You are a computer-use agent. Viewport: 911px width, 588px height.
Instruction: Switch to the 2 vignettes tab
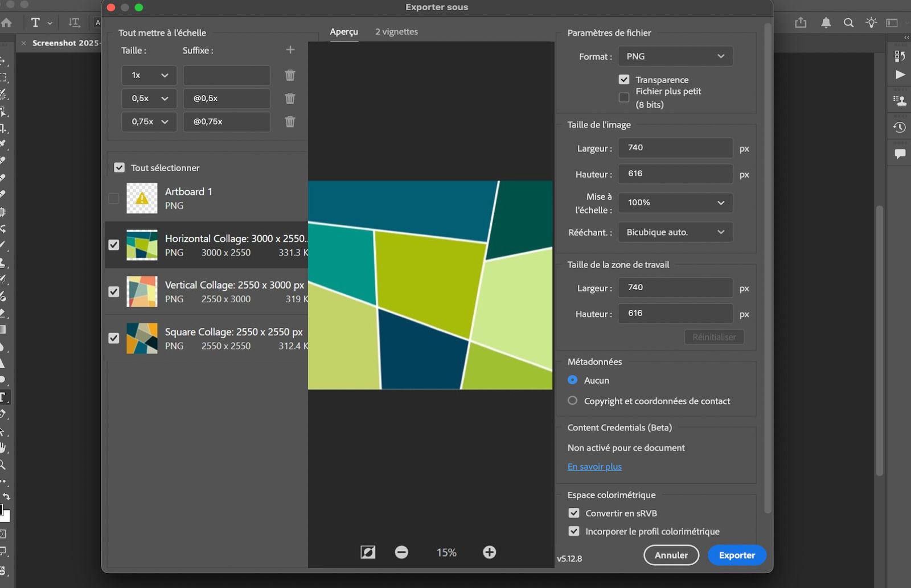(396, 32)
